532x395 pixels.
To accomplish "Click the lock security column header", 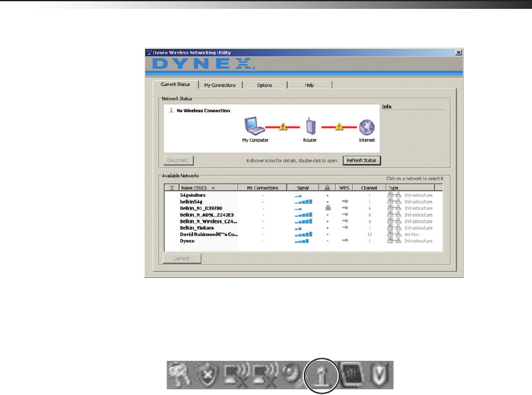I will coord(327,187).
